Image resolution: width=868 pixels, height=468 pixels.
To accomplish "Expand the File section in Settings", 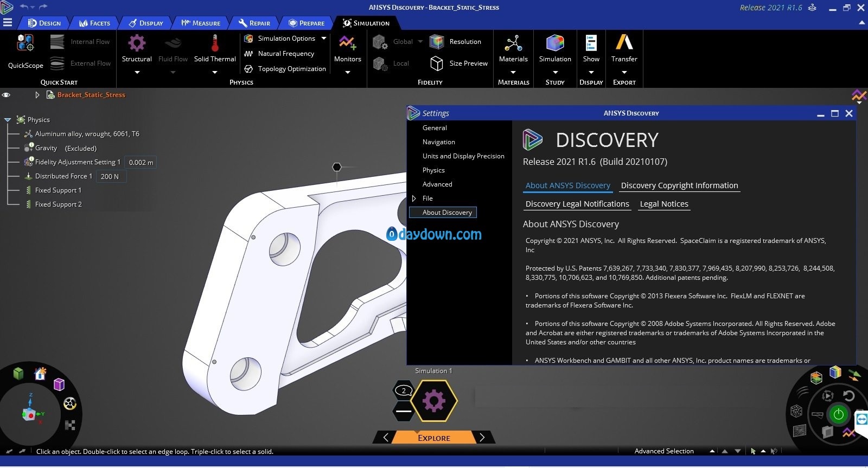I will (414, 198).
